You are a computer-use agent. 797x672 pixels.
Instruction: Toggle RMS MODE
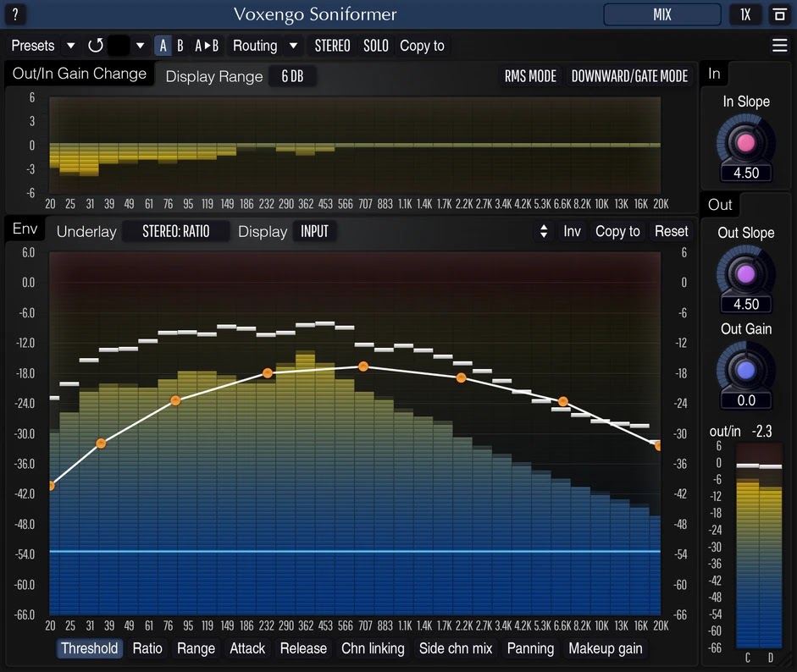pos(530,76)
